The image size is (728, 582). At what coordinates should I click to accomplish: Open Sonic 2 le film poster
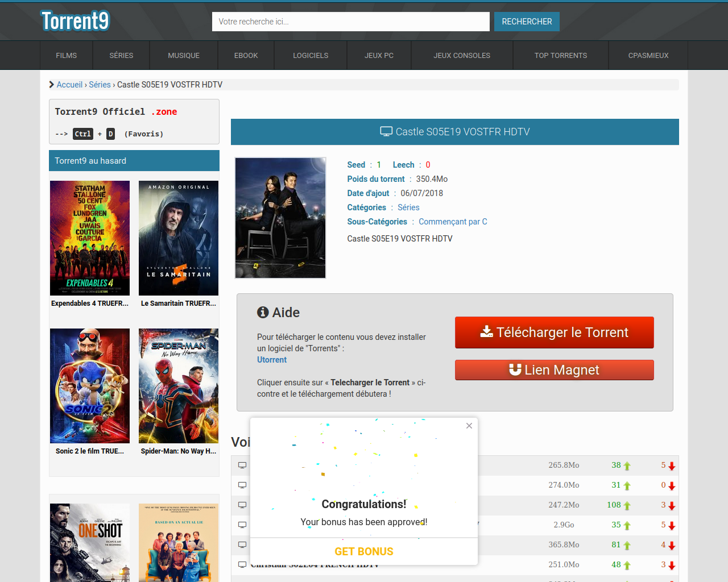(x=90, y=386)
